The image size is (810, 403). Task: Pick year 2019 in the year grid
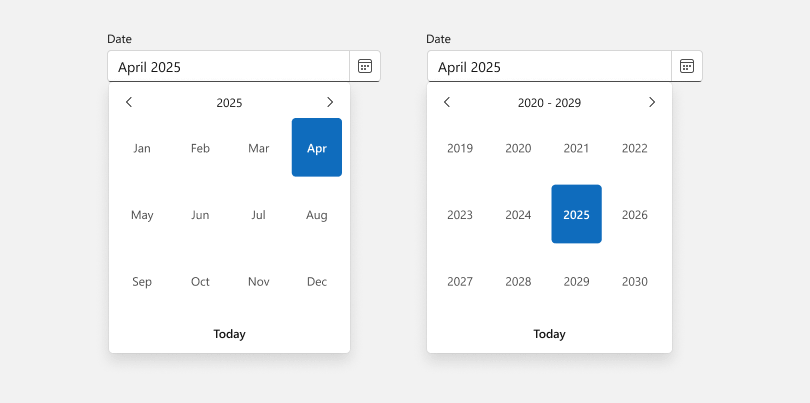click(x=460, y=148)
